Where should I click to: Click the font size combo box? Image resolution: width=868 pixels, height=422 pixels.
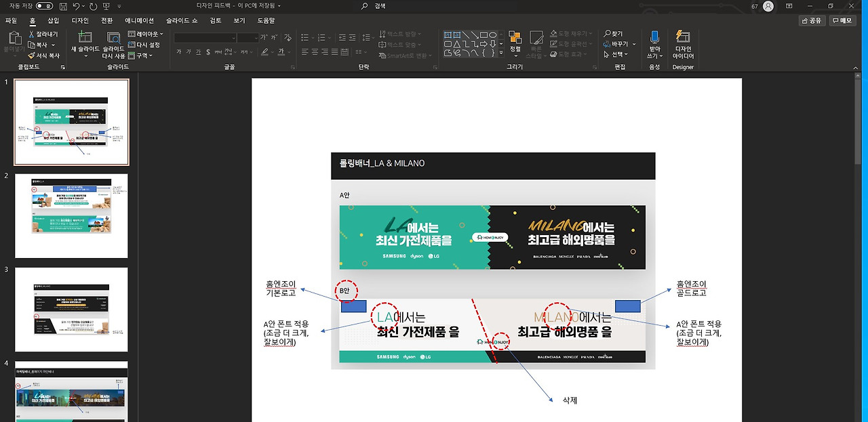(248, 38)
